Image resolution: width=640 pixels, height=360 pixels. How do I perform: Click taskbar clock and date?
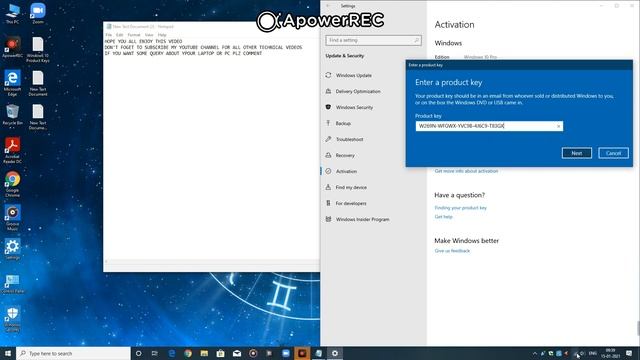pyautogui.click(x=610, y=353)
